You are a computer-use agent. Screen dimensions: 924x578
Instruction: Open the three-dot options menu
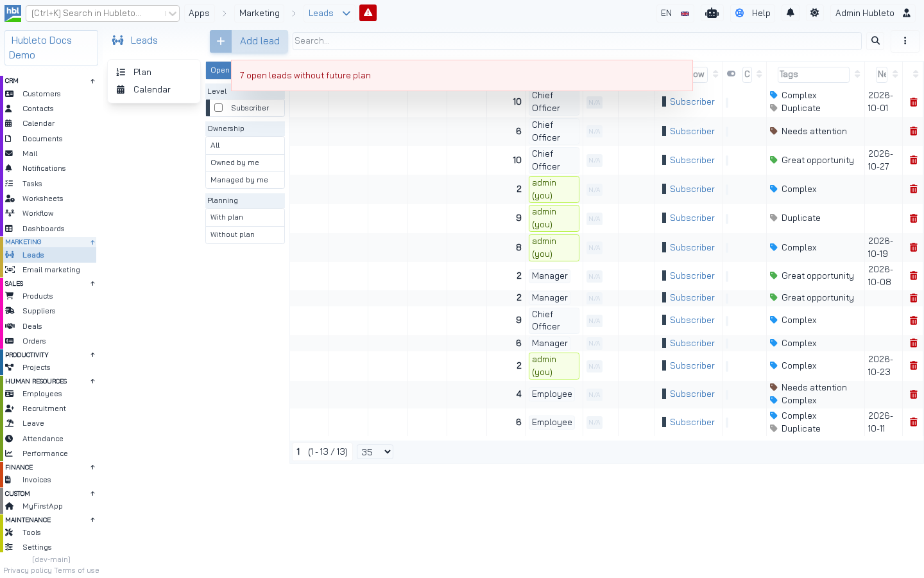click(905, 41)
